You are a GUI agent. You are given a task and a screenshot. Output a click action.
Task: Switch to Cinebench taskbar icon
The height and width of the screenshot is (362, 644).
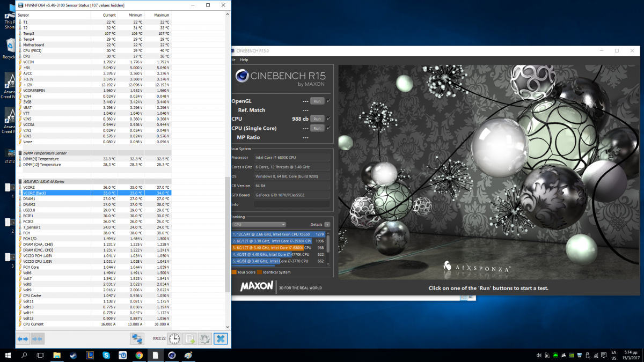coord(172,355)
